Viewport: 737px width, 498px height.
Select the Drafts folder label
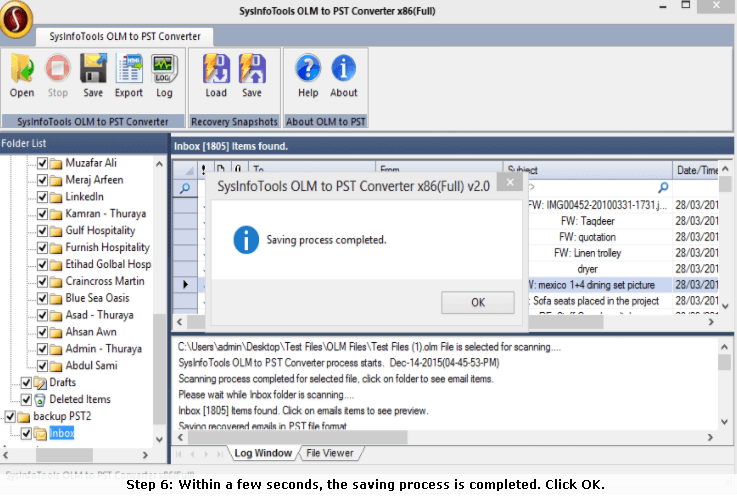[63, 382]
